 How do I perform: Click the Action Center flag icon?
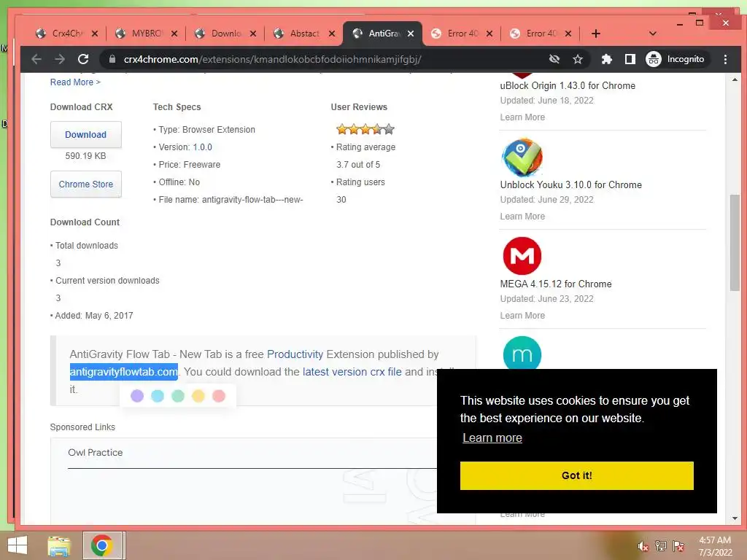[678, 546]
